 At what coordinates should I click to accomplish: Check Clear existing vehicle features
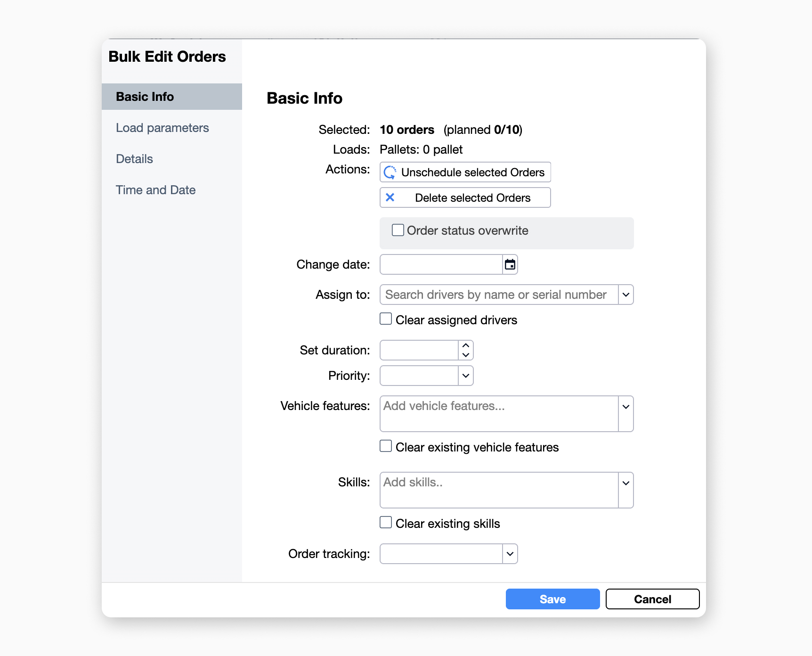pos(385,446)
